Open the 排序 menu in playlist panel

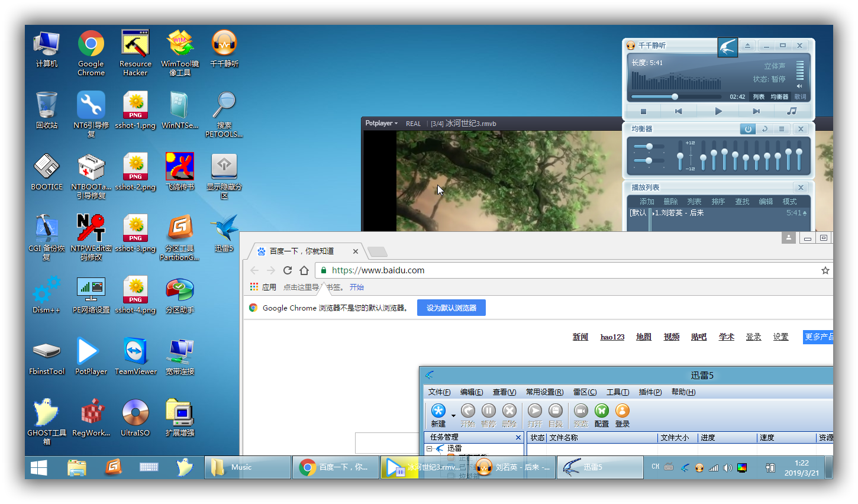click(x=718, y=202)
